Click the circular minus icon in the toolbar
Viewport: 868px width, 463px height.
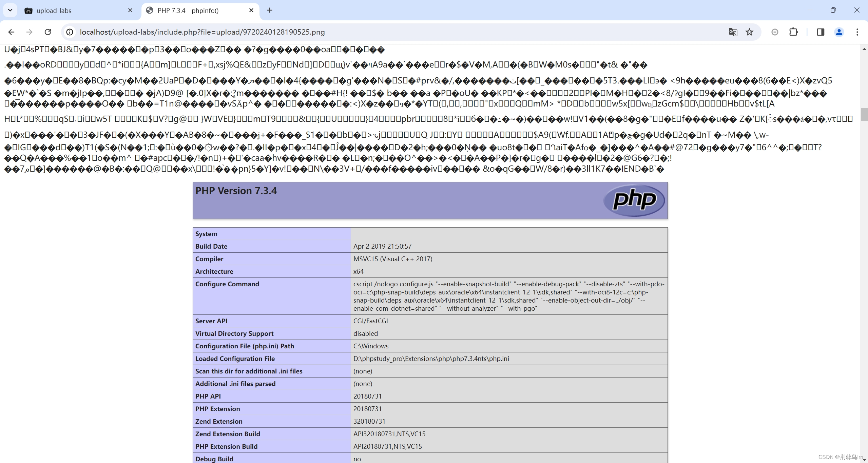click(x=775, y=32)
